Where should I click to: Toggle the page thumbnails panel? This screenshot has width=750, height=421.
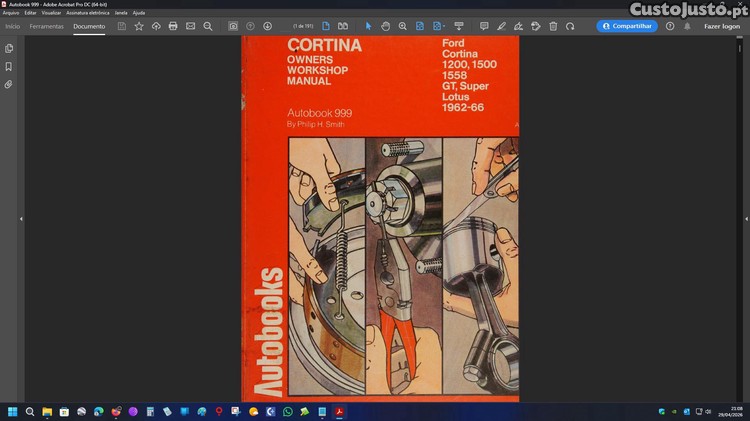9,48
